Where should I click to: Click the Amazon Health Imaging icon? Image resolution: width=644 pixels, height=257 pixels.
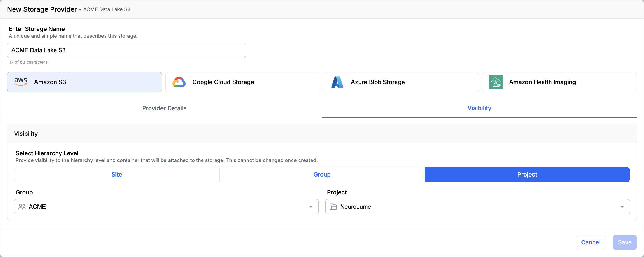[496, 82]
